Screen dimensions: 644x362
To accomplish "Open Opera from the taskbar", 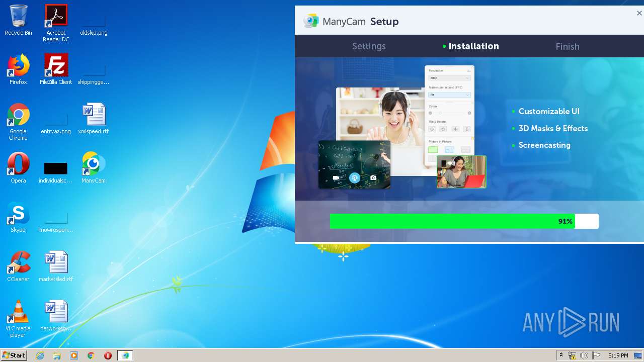I will pos(108,355).
